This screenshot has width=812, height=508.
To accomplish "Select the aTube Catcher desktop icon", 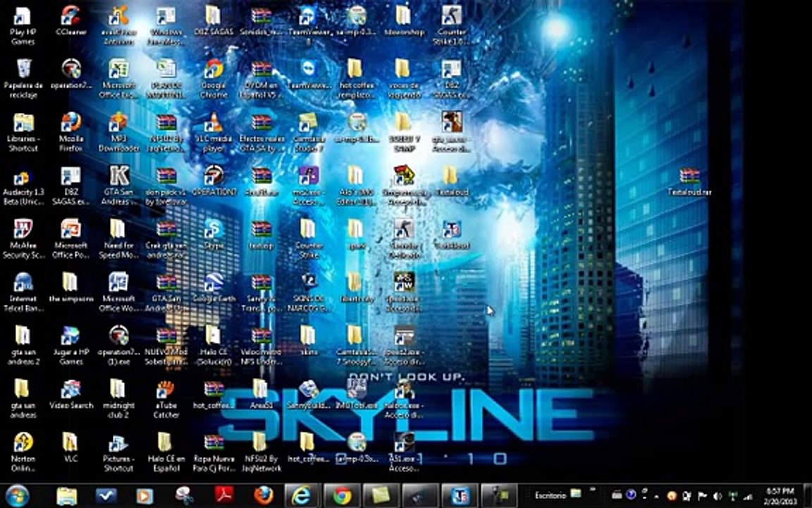I will pos(166,399).
